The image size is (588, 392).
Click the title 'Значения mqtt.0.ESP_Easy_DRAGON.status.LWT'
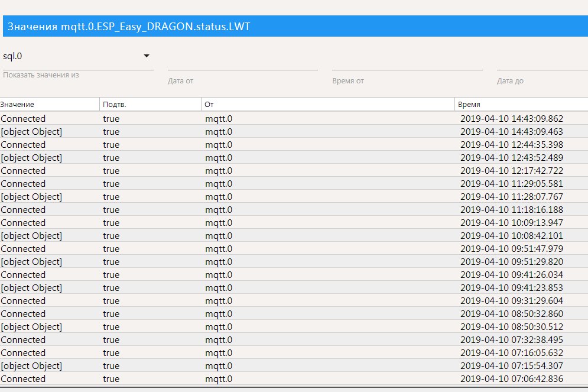tap(129, 26)
